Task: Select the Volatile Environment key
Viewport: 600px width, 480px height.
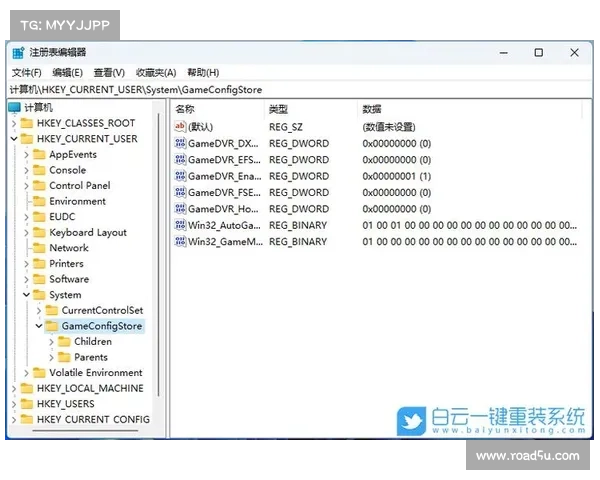Action: point(95,372)
